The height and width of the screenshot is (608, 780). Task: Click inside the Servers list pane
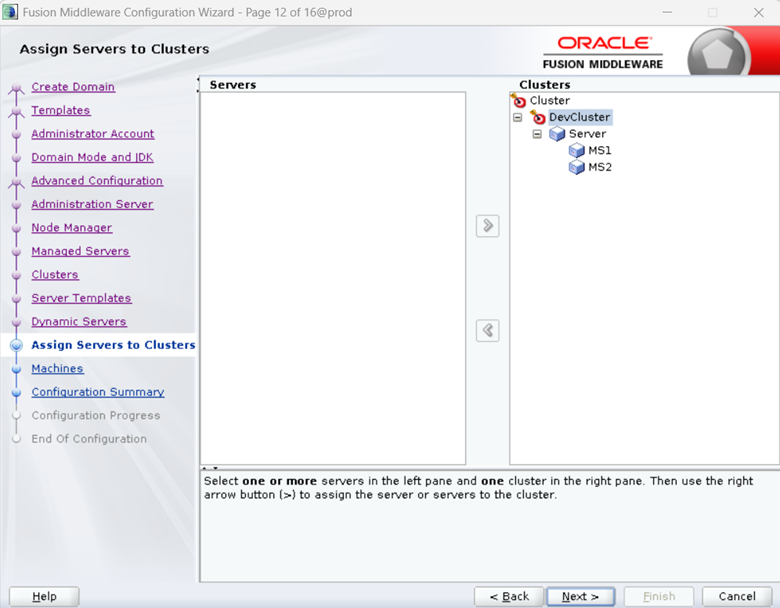pyautogui.click(x=333, y=278)
